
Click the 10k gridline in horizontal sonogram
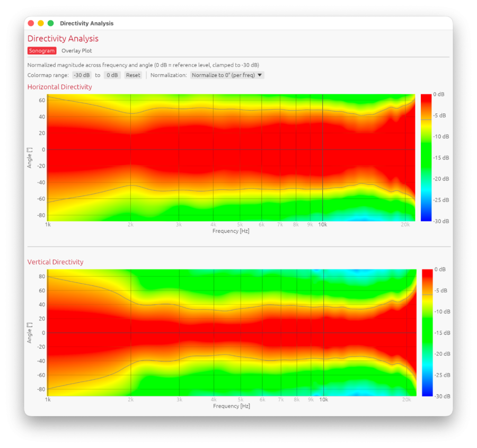pos(323,157)
